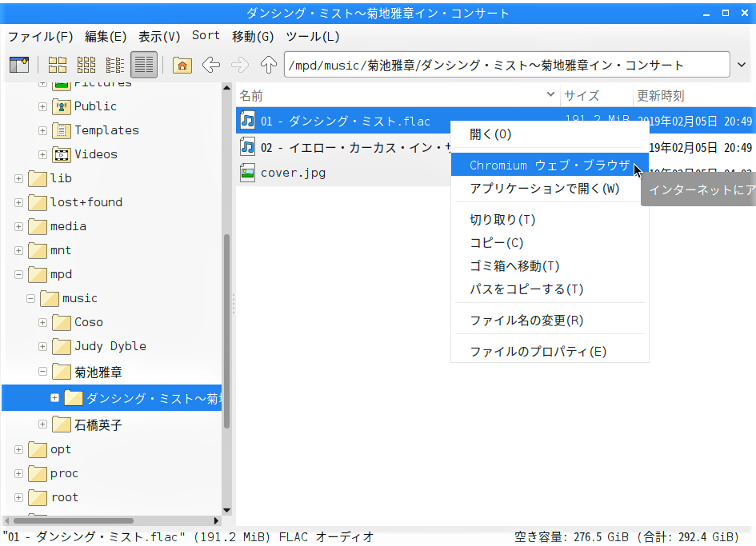This screenshot has height=546, width=756.
Task: Sort by the サイズ column header
Action: point(582,96)
